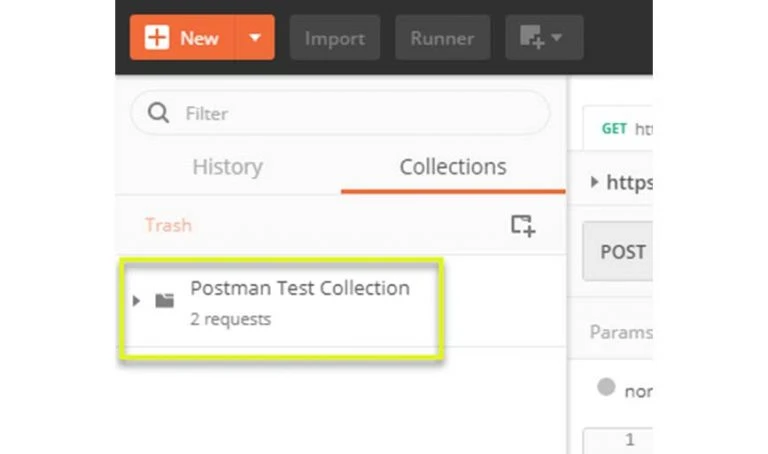Open the Params section

620,331
